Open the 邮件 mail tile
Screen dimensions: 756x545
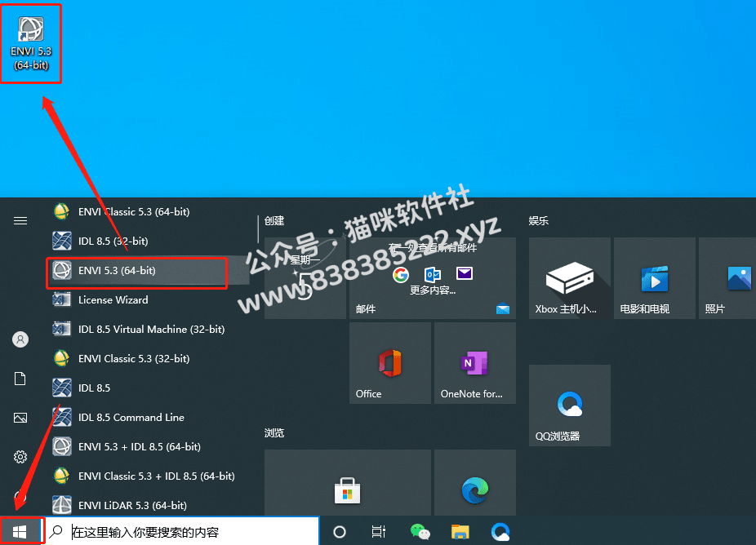(x=433, y=278)
